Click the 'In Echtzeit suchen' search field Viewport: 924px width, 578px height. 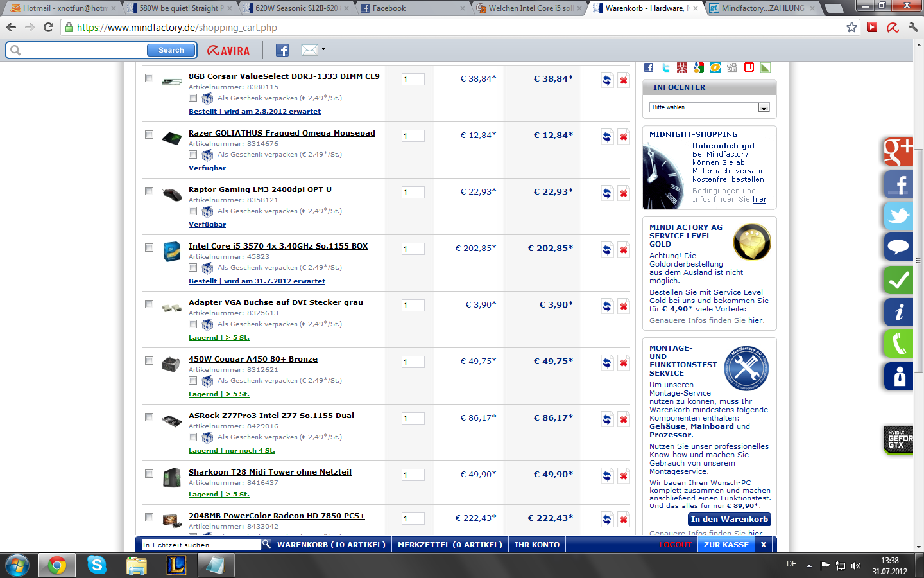pyautogui.click(x=201, y=545)
